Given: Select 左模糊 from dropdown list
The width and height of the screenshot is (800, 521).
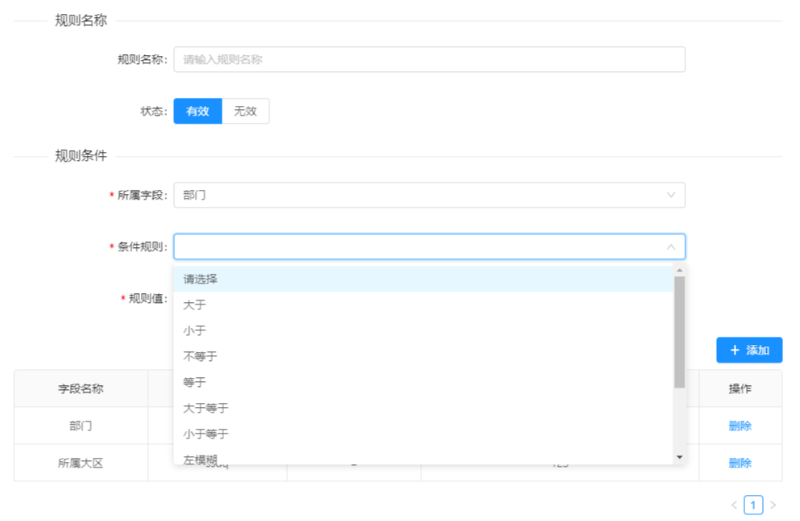Looking at the screenshot, I should pyautogui.click(x=423, y=456).
